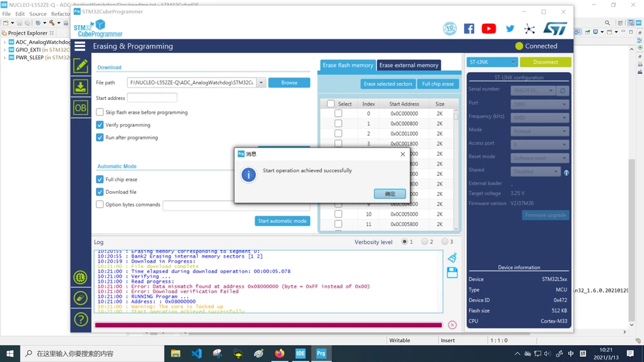The width and height of the screenshot is (644, 362).
Task: Click Start automatic mode button
Action: coord(282,221)
